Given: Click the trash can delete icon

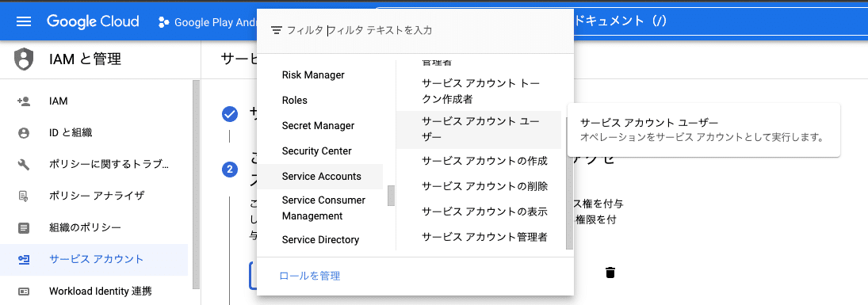Looking at the screenshot, I should pos(610,273).
